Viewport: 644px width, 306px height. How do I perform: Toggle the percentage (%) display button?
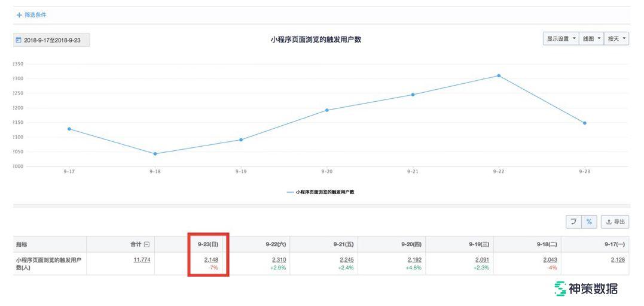coord(588,222)
